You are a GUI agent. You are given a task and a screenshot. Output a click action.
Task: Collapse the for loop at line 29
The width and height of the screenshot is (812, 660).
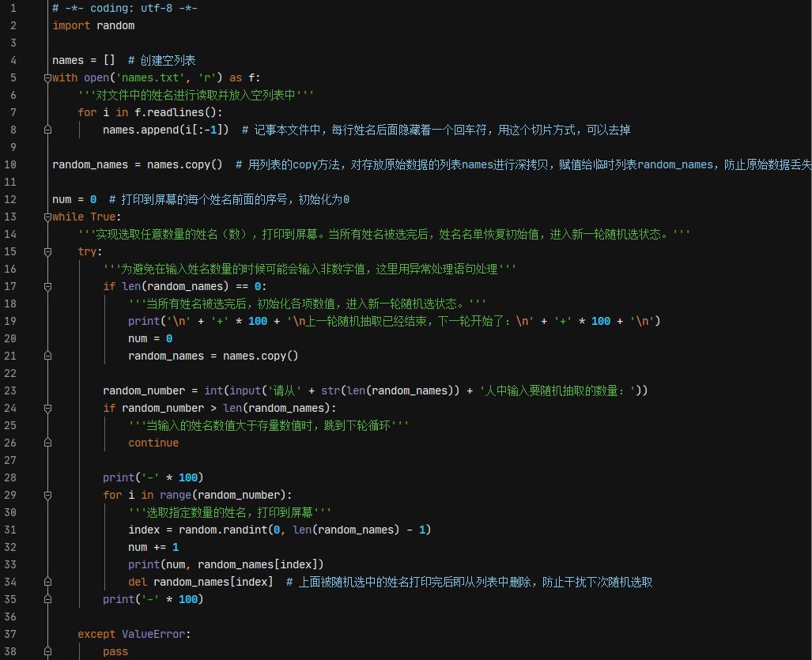pos(47,495)
